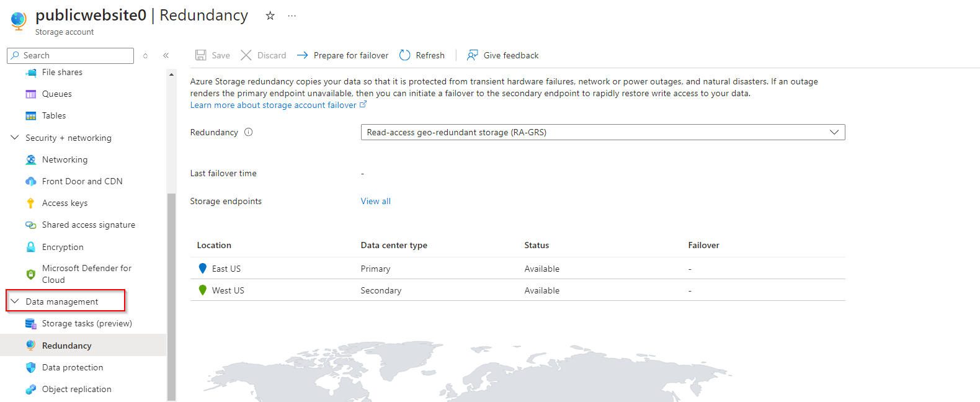This screenshot has width=980, height=402.
Task: Collapse the Security + networking section
Action: (15, 138)
